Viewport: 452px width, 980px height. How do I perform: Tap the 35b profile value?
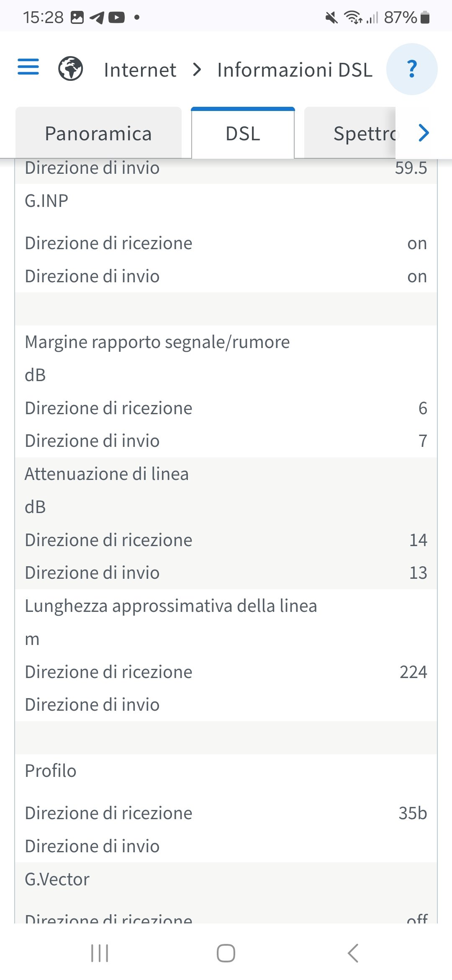(413, 813)
